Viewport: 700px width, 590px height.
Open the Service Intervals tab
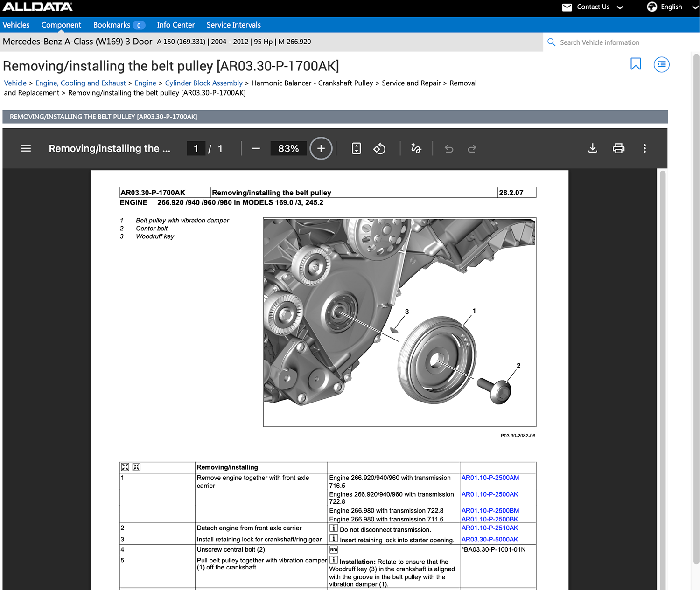[233, 25]
